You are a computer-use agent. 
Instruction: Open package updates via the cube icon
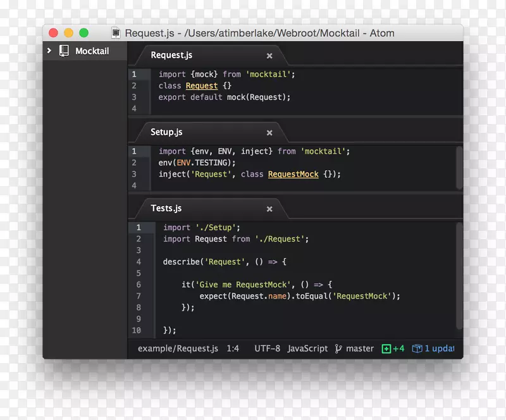(417, 349)
